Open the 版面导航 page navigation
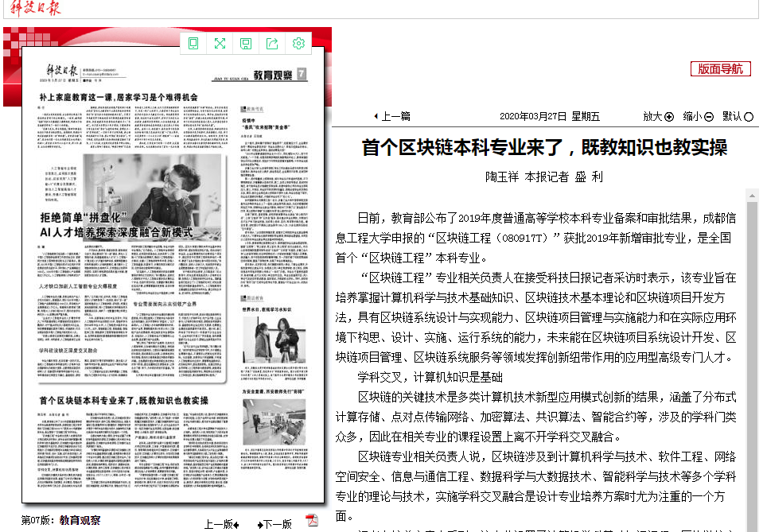This screenshot has height=532, width=763. pyautogui.click(x=720, y=69)
